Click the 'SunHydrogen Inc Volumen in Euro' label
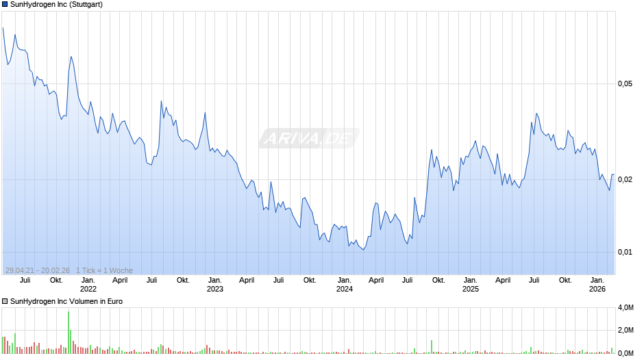 66,301
